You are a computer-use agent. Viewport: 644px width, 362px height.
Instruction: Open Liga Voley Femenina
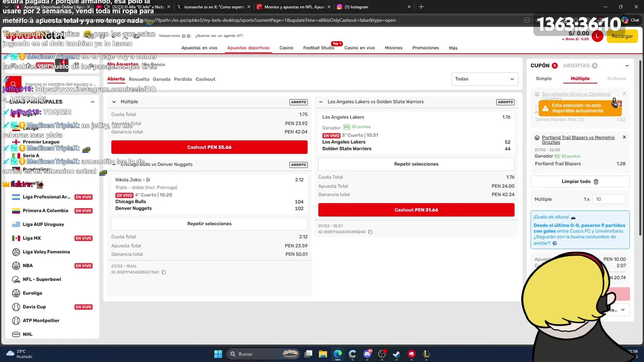(46, 252)
